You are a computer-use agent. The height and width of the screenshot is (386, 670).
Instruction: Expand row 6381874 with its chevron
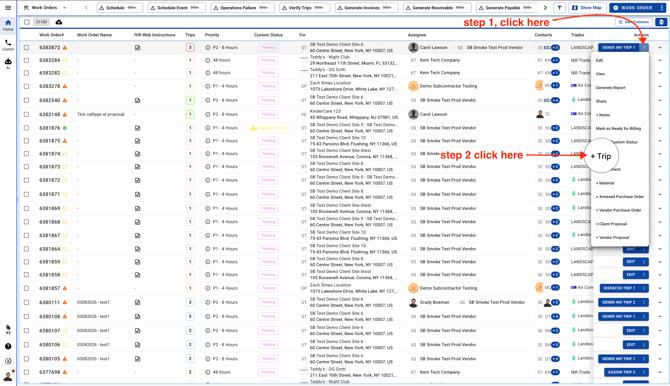point(660,153)
